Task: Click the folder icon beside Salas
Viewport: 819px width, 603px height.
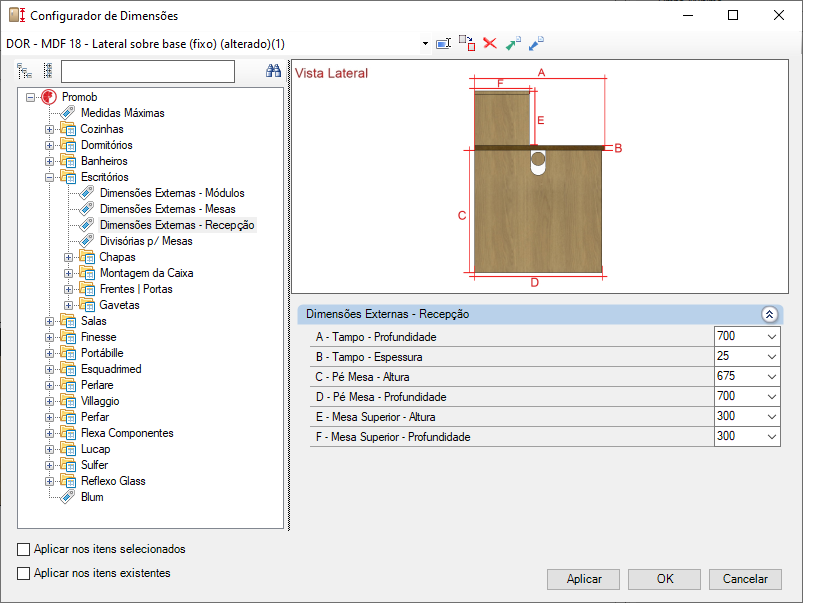Action: click(68, 321)
